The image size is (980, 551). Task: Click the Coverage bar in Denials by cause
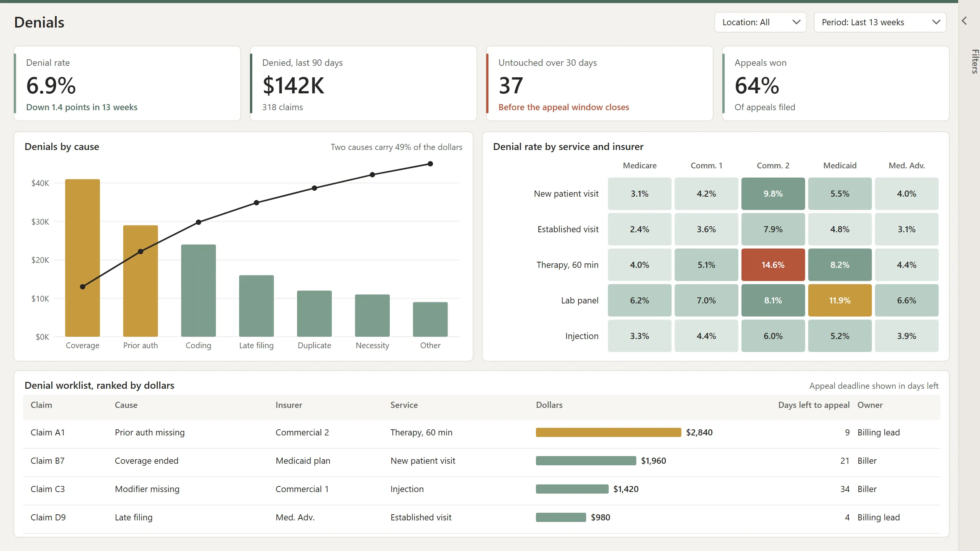[x=82, y=258]
